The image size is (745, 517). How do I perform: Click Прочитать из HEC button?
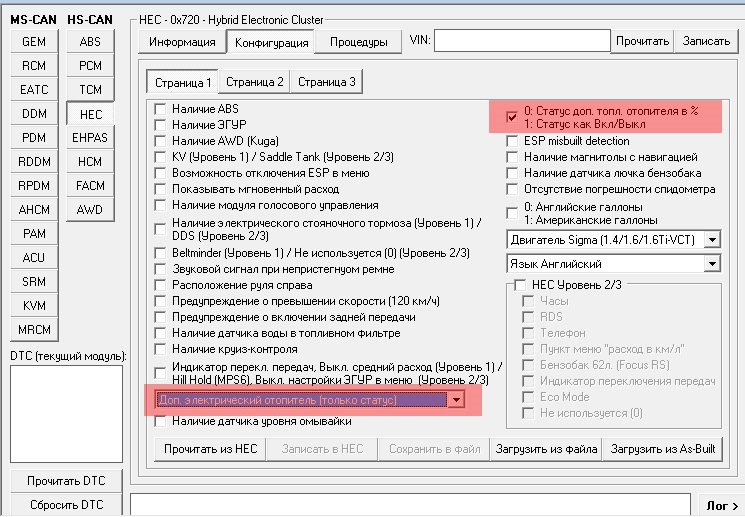click(210, 449)
